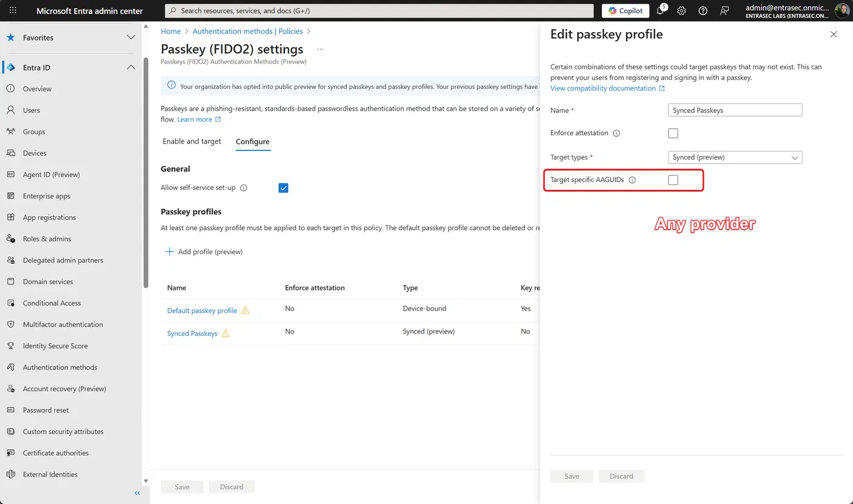Click the Copilot button
The image size is (853, 504).
tap(626, 11)
